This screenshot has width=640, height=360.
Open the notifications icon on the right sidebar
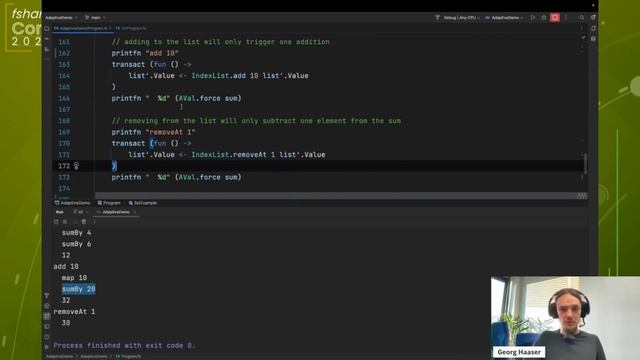click(593, 28)
